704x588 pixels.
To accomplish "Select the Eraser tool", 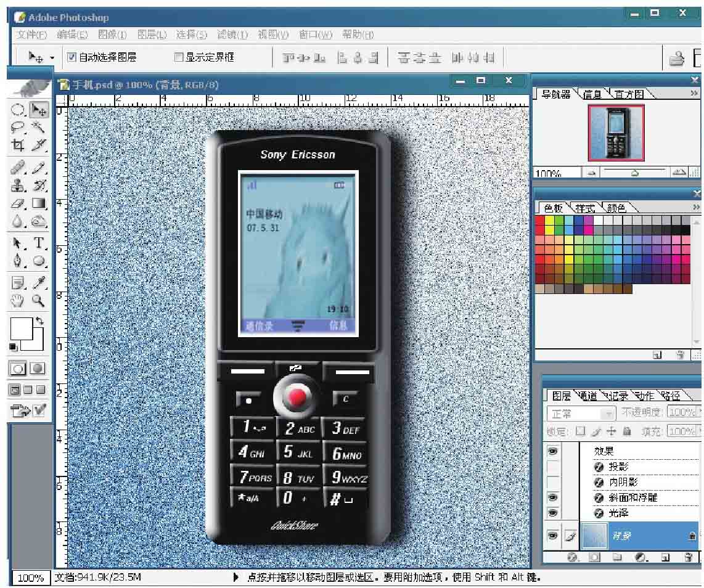I will 17,203.
